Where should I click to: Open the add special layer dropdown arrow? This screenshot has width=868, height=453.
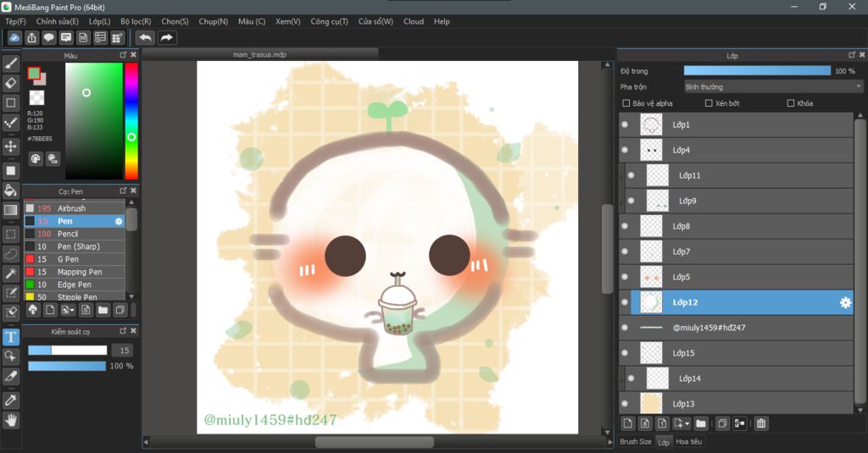tap(687, 423)
